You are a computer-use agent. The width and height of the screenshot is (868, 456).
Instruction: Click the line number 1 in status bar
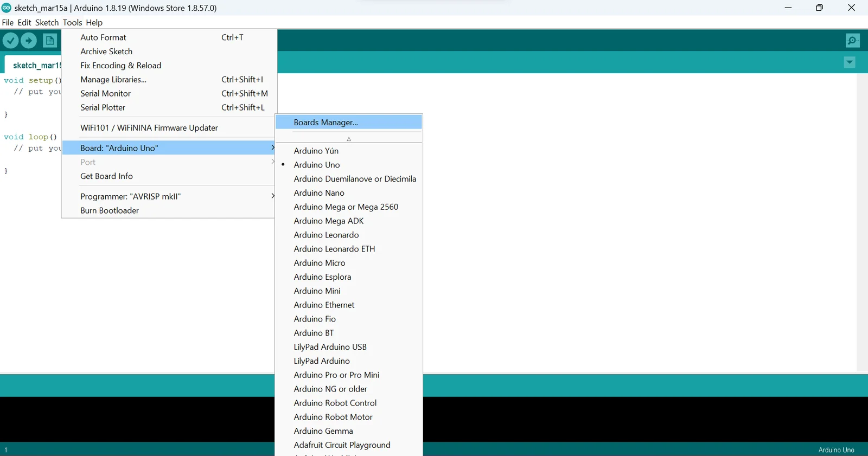(6, 450)
